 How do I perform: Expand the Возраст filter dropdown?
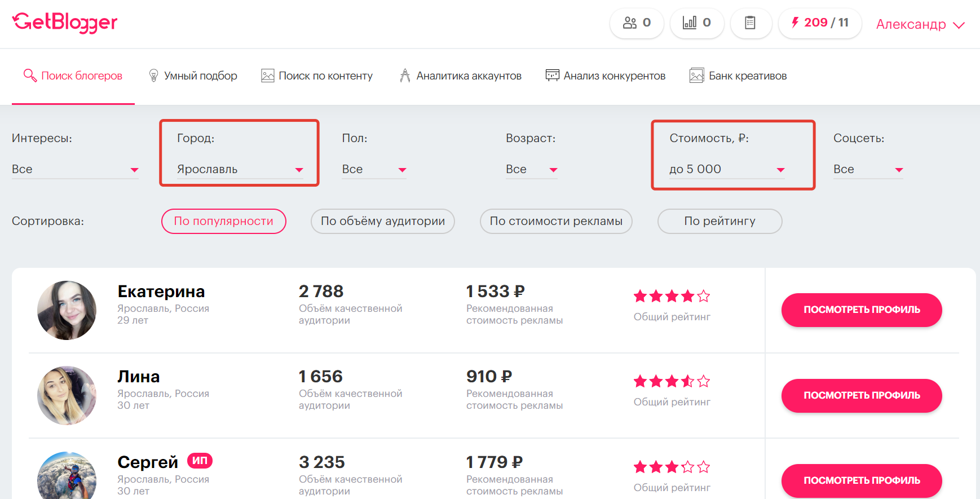click(532, 169)
